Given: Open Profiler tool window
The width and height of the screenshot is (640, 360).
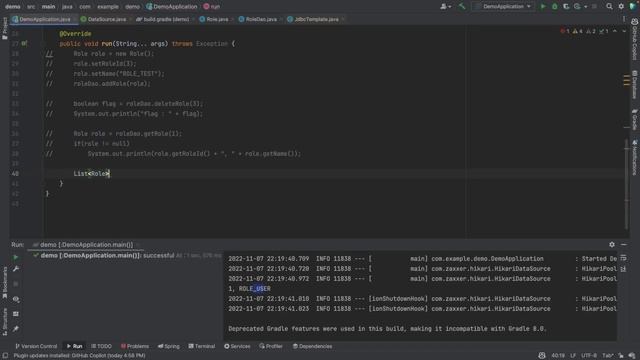Looking at the screenshot, I should (271, 346).
